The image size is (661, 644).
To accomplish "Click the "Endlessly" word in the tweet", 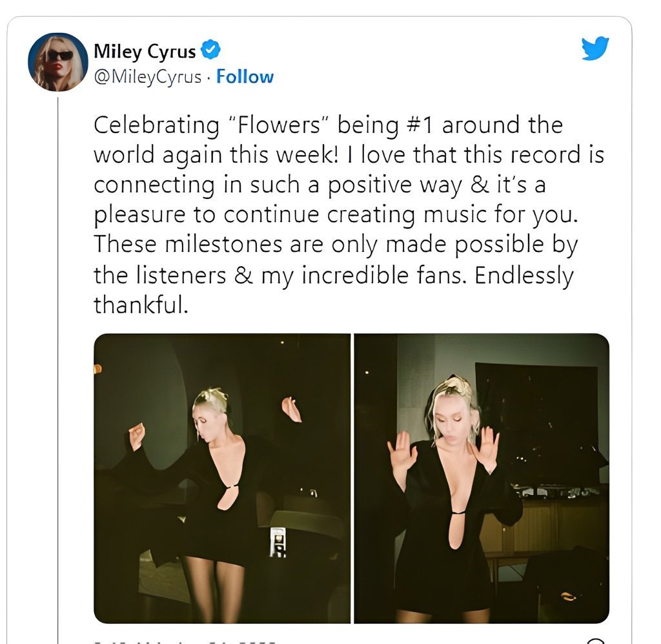I will click(524, 276).
